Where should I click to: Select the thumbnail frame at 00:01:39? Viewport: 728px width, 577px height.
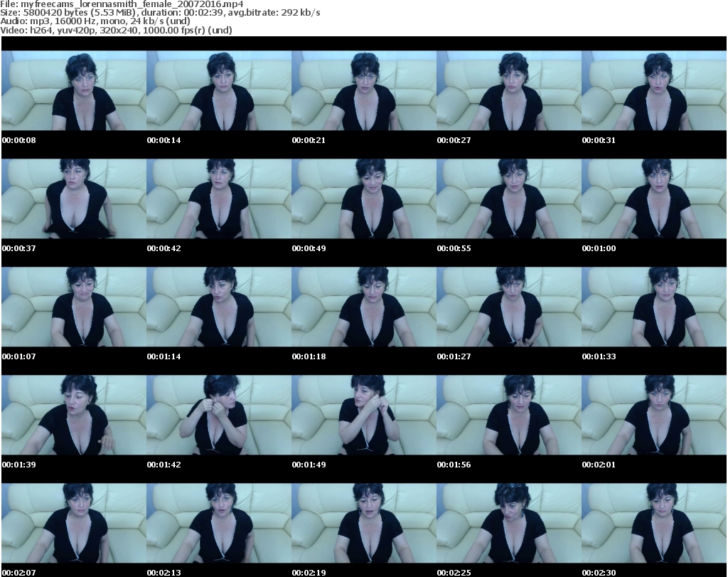(x=74, y=415)
